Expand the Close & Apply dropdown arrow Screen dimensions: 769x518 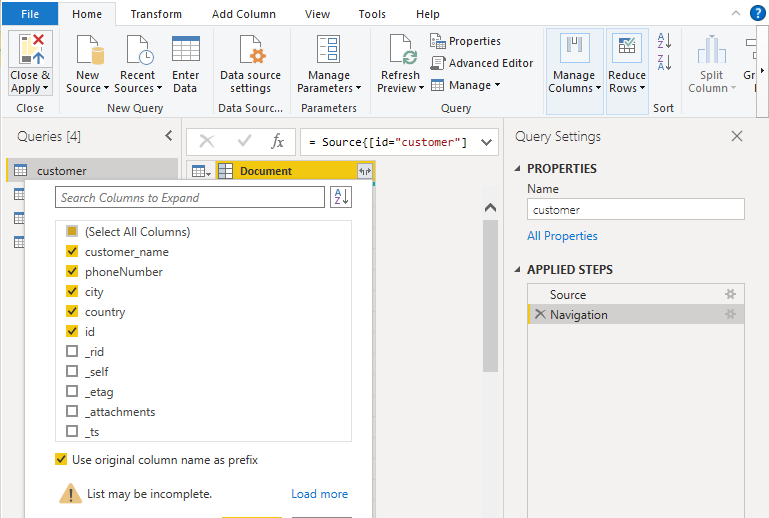pos(46,88)
